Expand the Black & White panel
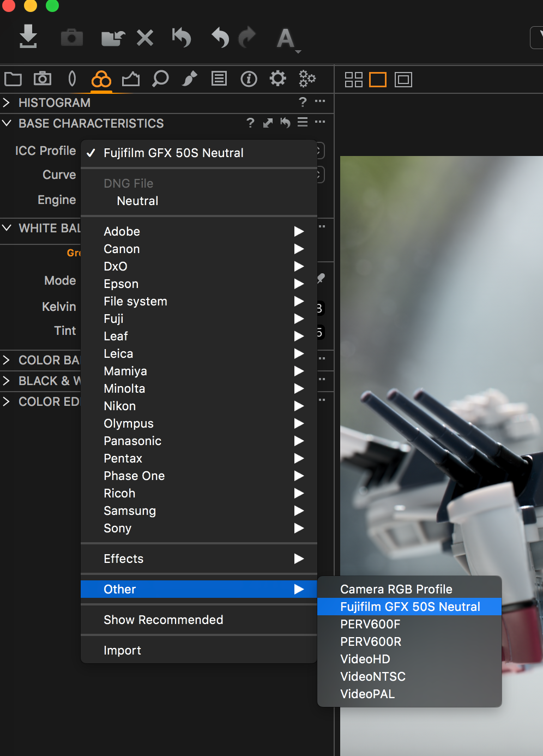 (7, 381)
